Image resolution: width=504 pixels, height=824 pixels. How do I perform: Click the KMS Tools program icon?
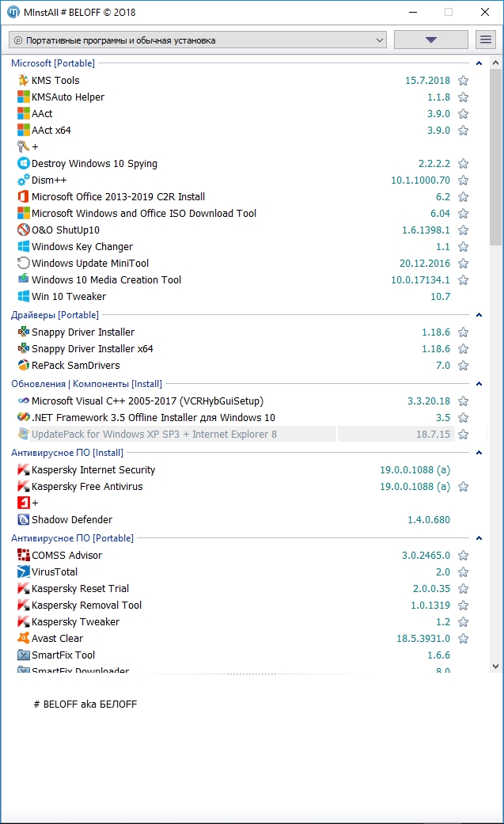(x=23, y=81)
